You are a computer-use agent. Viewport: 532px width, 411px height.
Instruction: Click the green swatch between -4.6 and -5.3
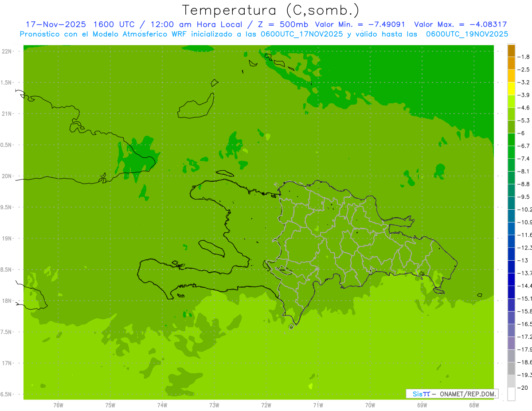pyautogui.click(x=511, y=114)
